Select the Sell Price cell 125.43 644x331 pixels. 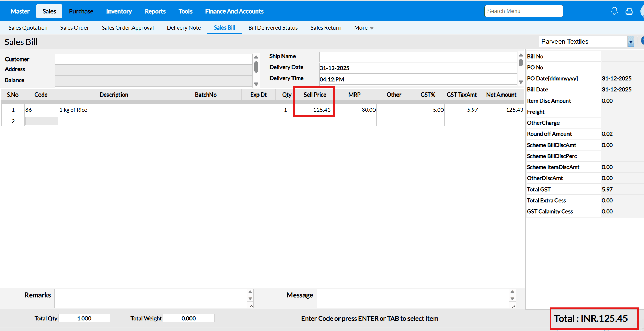(314, 110)
